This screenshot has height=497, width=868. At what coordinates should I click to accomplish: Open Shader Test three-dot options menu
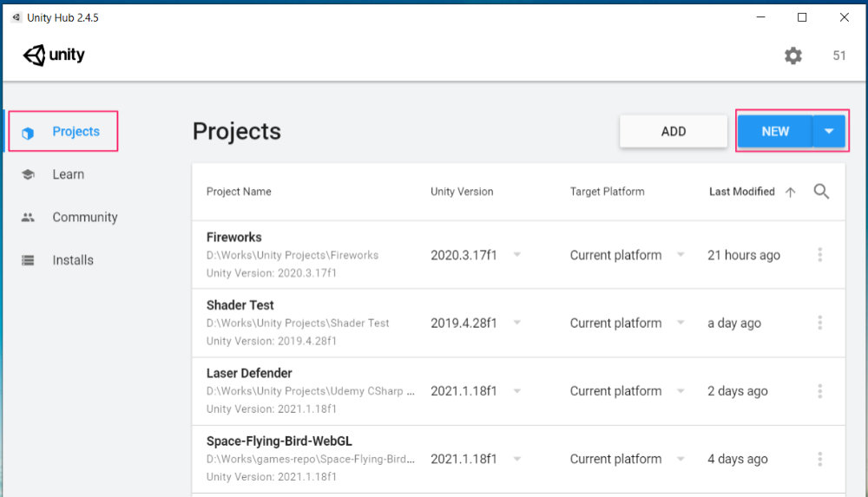(819, 323)
